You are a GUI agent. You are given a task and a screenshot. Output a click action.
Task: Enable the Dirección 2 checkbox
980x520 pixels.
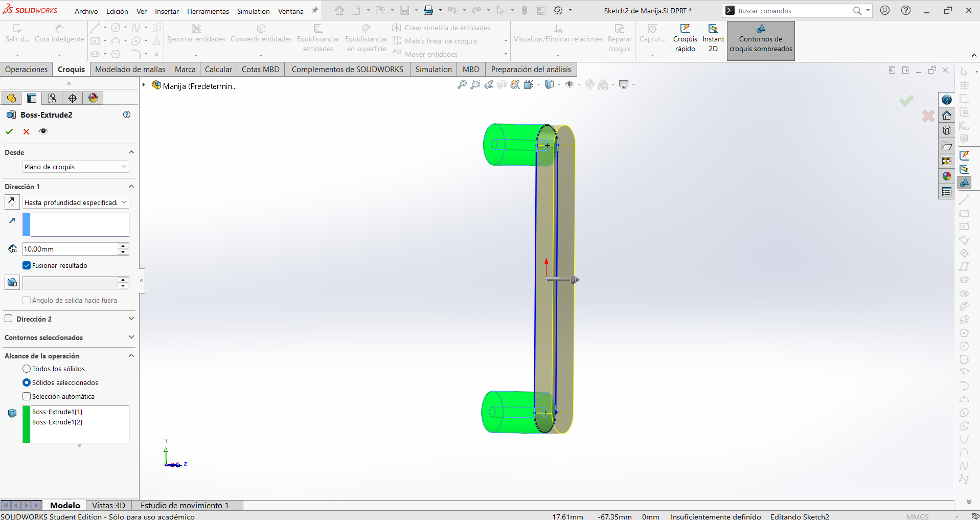[9, 319]
